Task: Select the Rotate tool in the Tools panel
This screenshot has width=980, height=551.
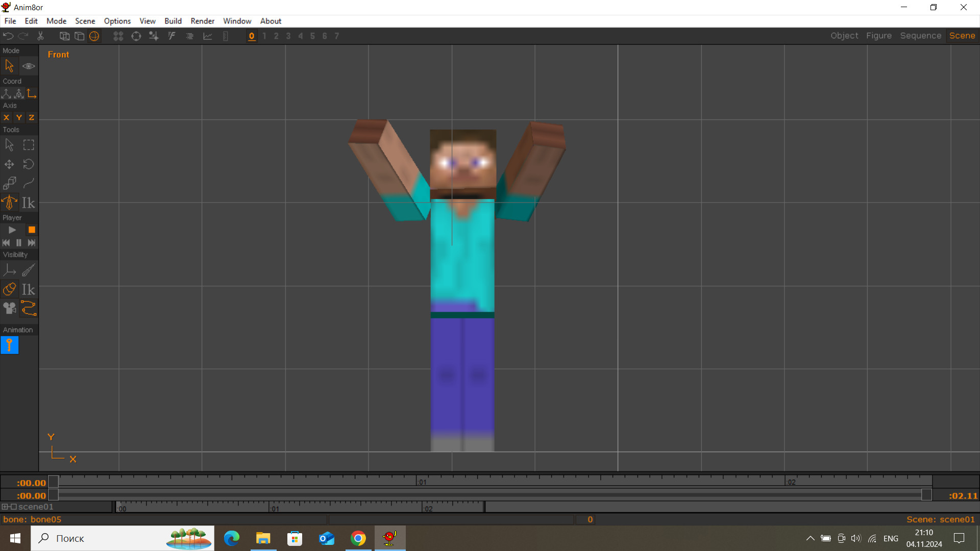Action: (29, 164)
